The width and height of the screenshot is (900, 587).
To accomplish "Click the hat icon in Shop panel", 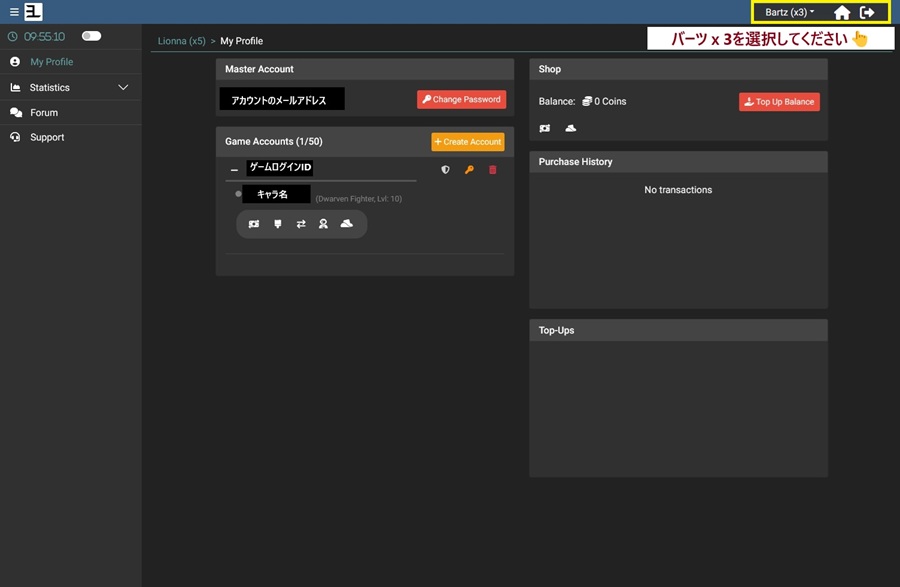I will point(570,128).
